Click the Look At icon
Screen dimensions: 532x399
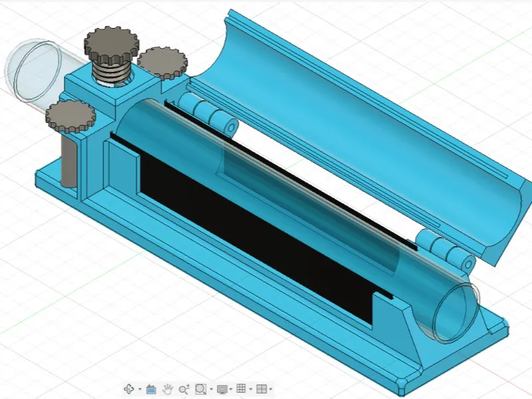(151, 389)
